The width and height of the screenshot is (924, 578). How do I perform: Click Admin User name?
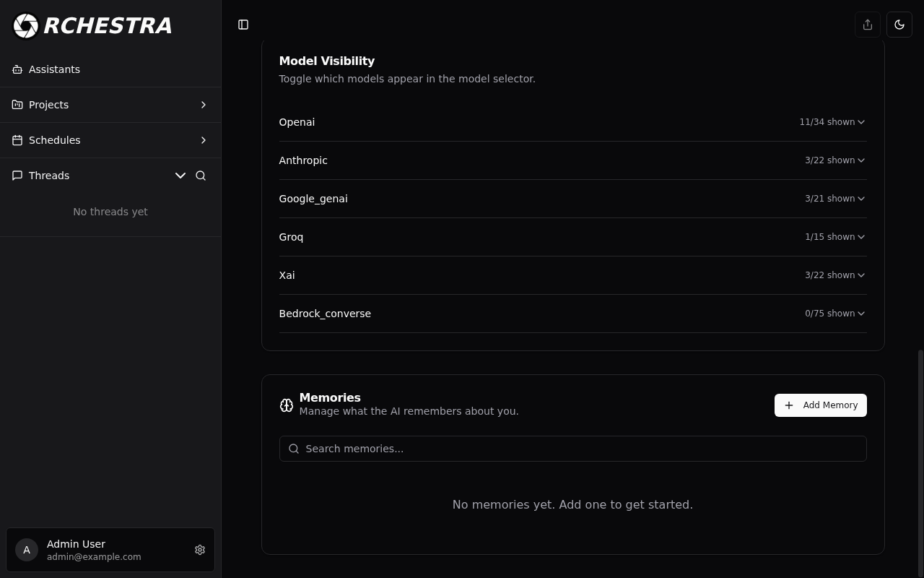tap(76, 544)
